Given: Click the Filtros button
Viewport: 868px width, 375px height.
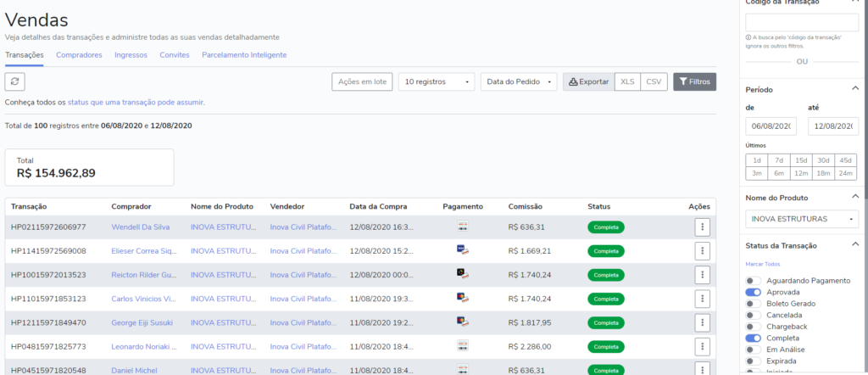Looking at the screenshot, I should [x=695, y=81].
